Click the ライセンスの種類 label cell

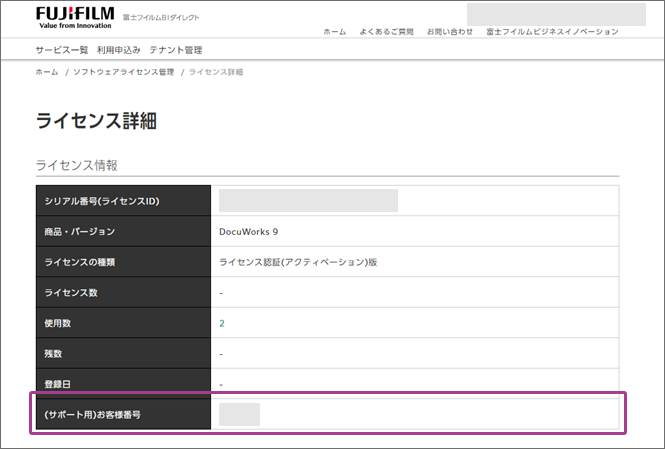(x=123, y=262)
